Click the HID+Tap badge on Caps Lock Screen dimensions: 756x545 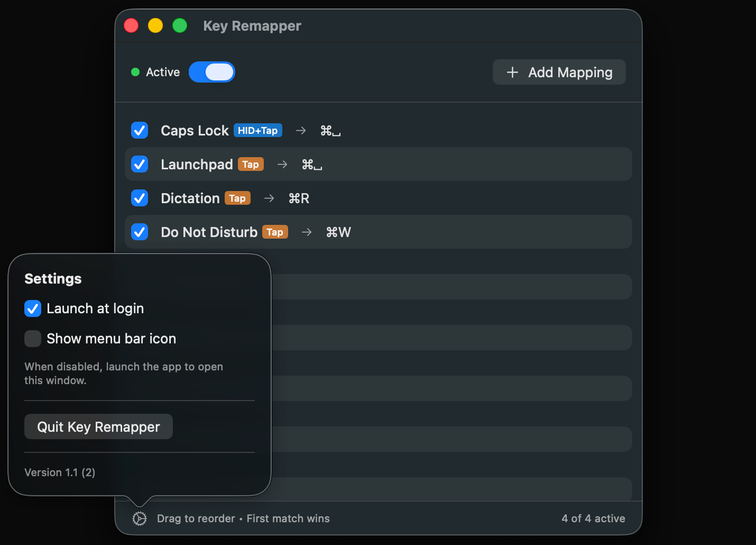[257, 130]
